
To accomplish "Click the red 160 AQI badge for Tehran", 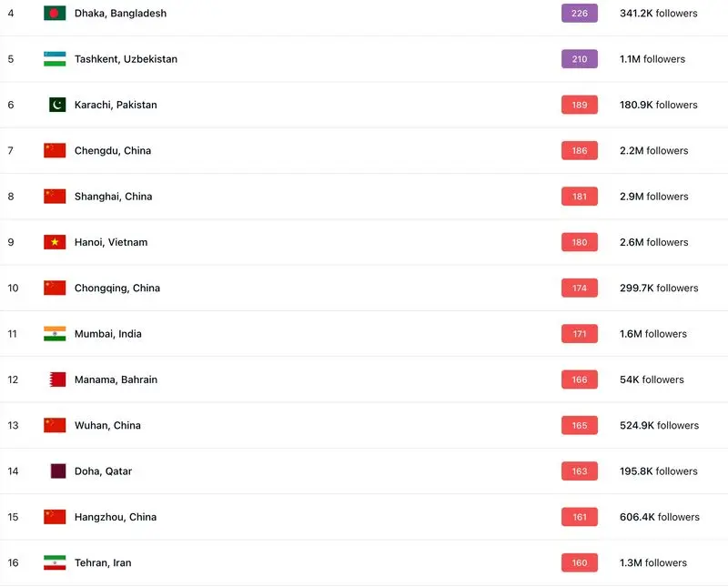I will (x=579, y=562).
